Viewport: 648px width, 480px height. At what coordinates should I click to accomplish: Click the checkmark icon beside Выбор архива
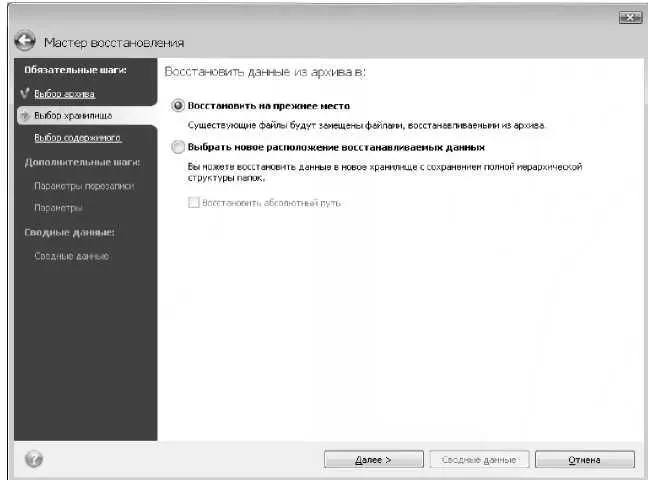[x=25, y=94]
